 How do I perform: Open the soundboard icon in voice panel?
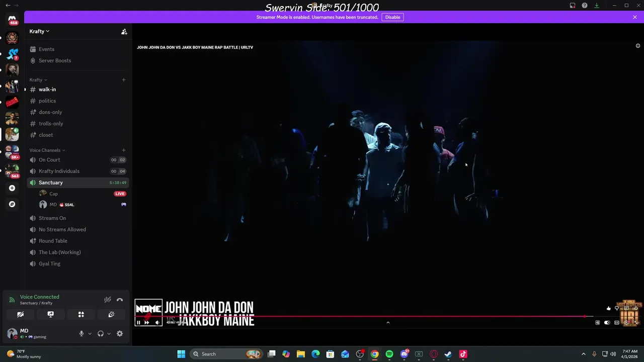pyautogui.click(x=111, y=314)
